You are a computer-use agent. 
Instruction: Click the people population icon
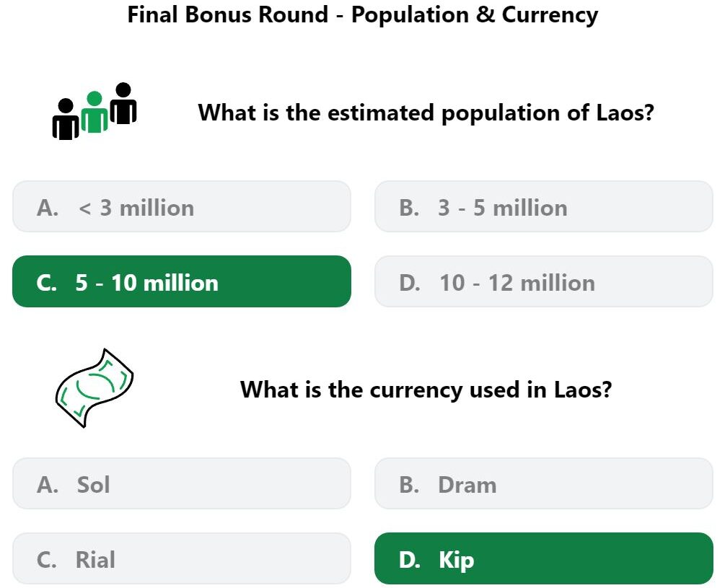(95, 111)
